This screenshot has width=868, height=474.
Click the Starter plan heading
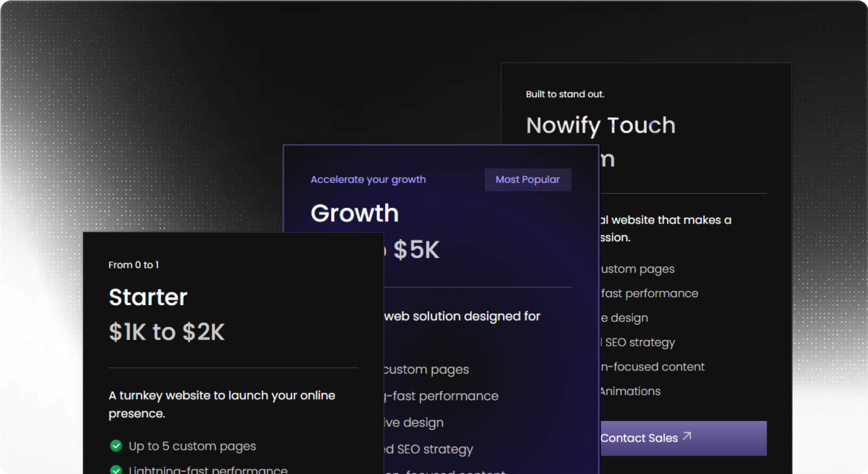pos(148,297)
